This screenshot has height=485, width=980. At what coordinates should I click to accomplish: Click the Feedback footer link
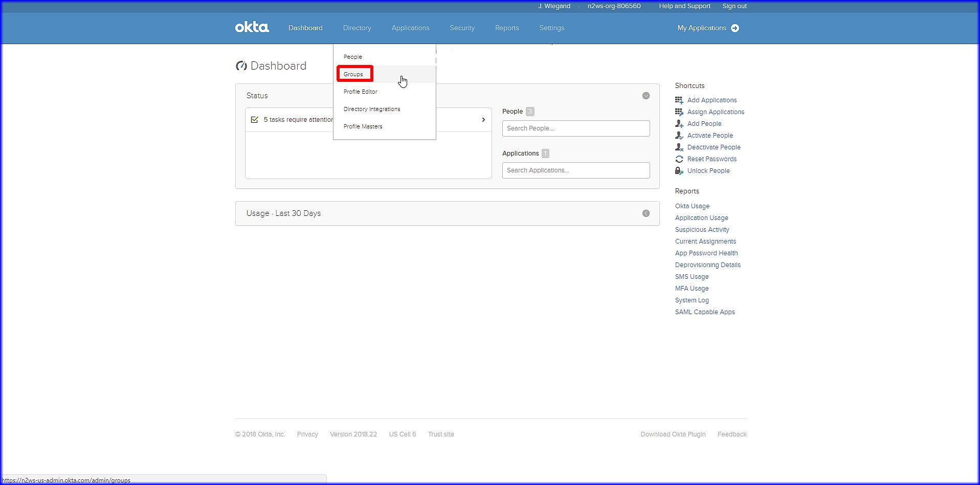coord(732,434)
